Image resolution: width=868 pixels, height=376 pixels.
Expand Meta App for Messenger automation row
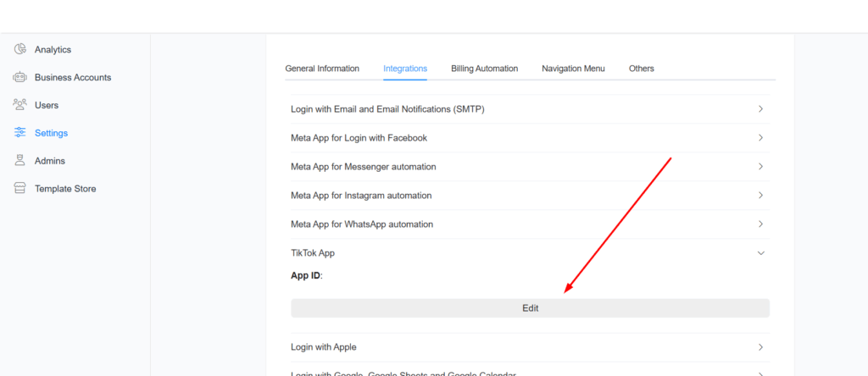point(760,167)
